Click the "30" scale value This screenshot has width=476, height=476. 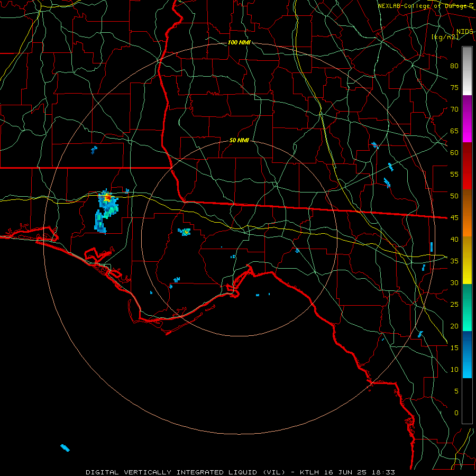[x=454, y=283]
